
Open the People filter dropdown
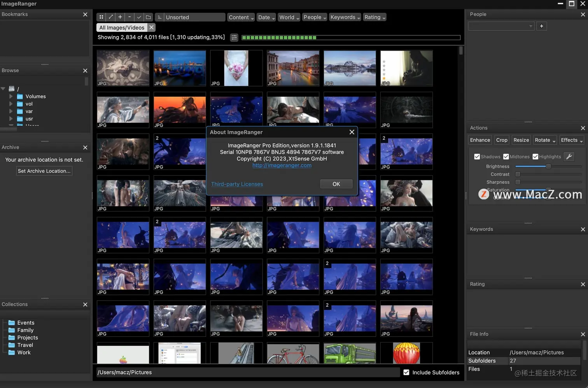pyautogui.click(x=315, y=17)
